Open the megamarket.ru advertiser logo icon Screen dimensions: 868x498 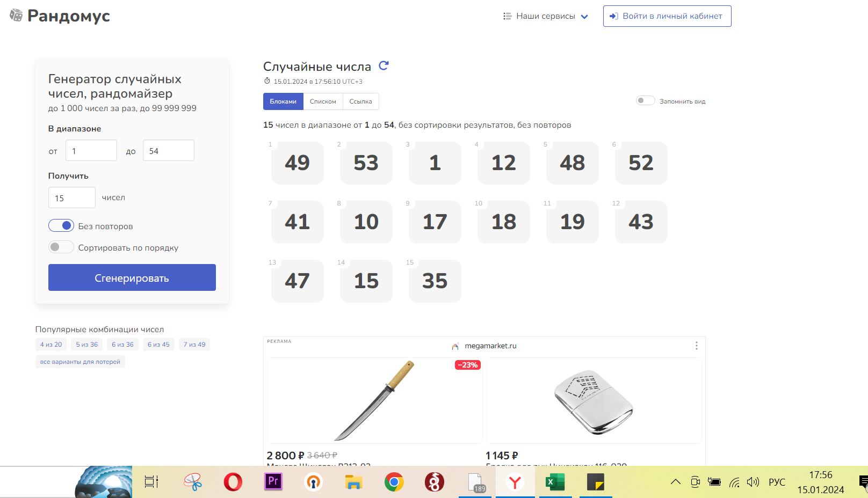pyautogui.click(x=456, y=346)
